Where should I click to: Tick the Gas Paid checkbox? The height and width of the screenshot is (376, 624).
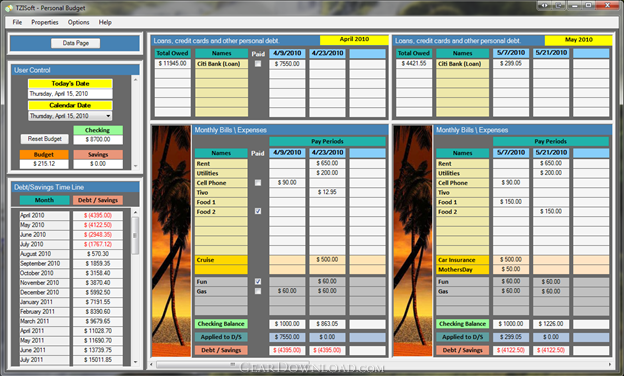[x=258, y=291]
